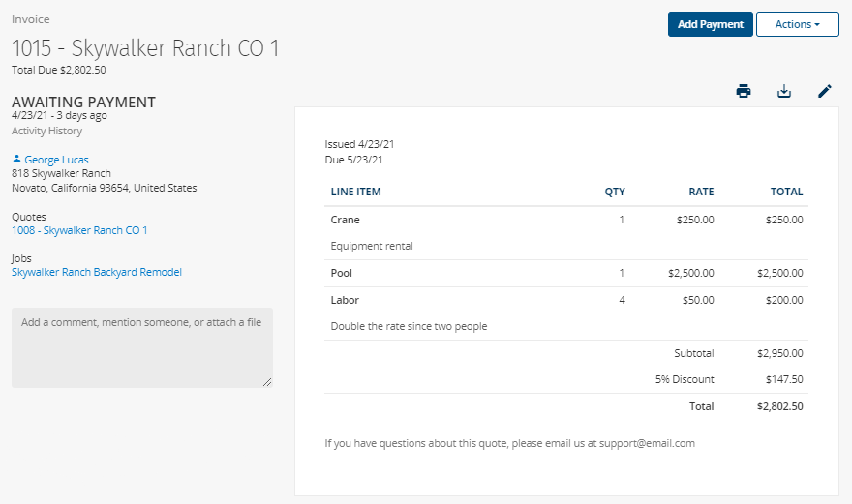This screenshot has width=852, height=504.
Task: Open the George Lucas contact link
Action: (56, 160)
